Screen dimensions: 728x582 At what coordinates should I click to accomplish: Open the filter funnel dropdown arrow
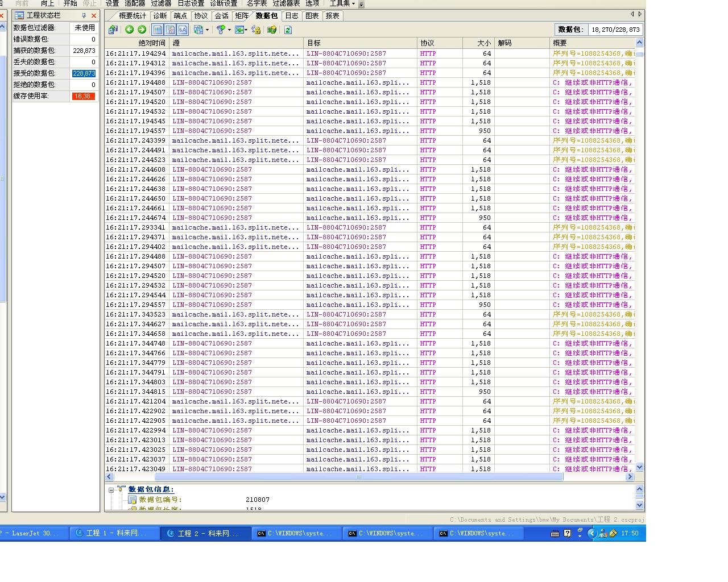click(229, 30)
